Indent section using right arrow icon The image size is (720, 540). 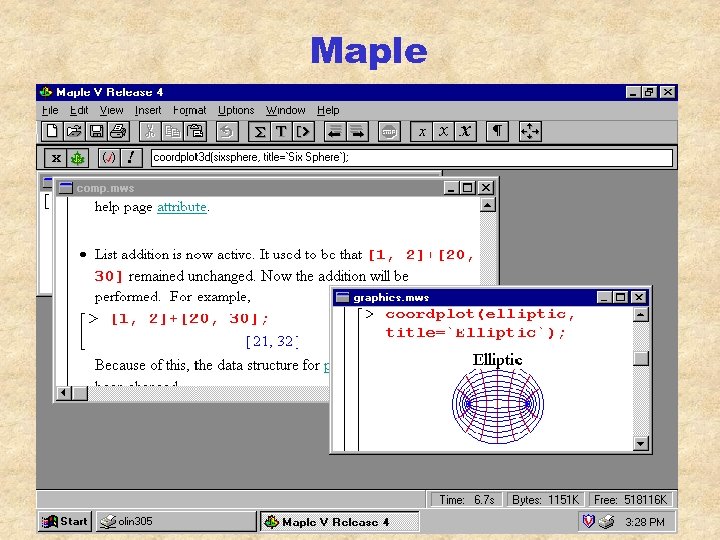[x=357, y=131]
